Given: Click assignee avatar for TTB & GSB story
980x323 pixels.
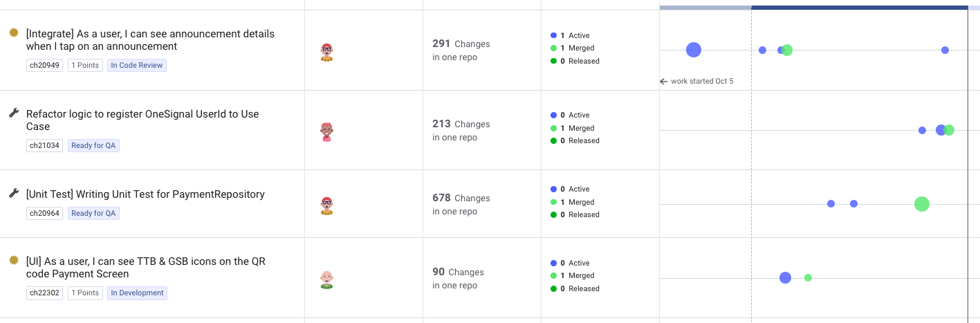Looking at the screenshot, I should tap(327, 279).
